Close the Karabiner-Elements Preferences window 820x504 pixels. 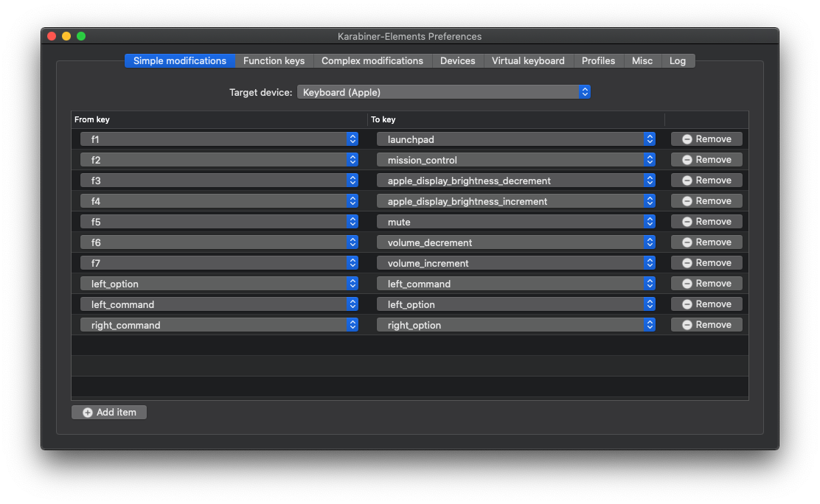click(52, 36)
